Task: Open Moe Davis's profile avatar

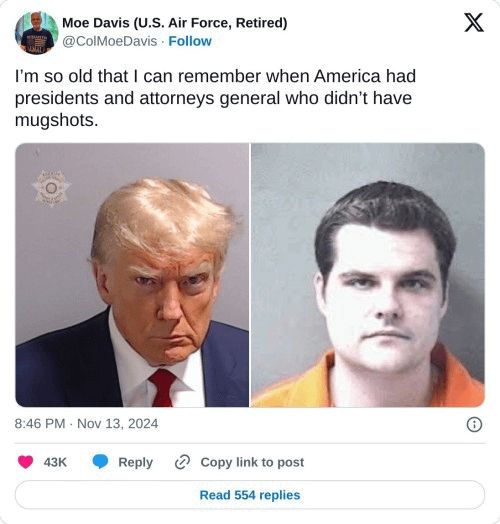Action: coord(36,33)
